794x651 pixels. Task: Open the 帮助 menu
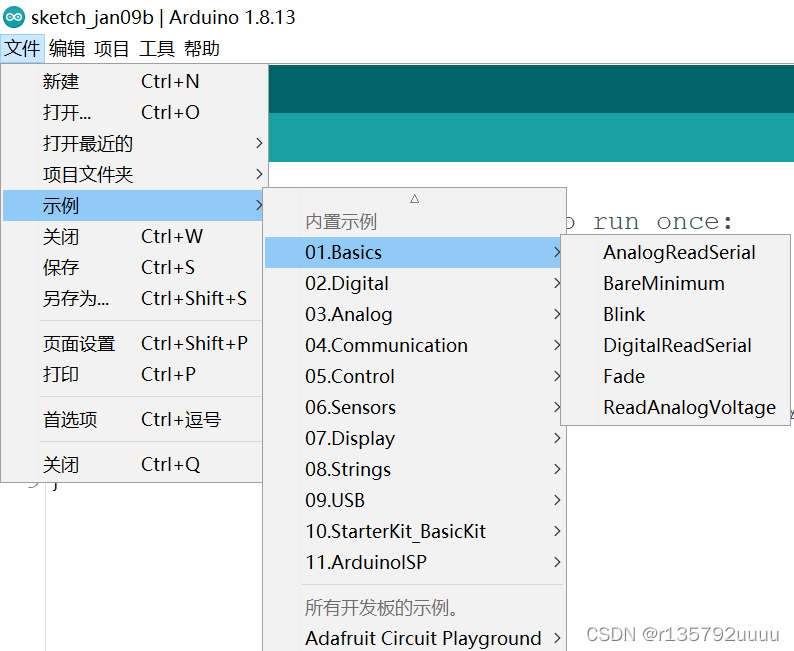coord(202,49)
